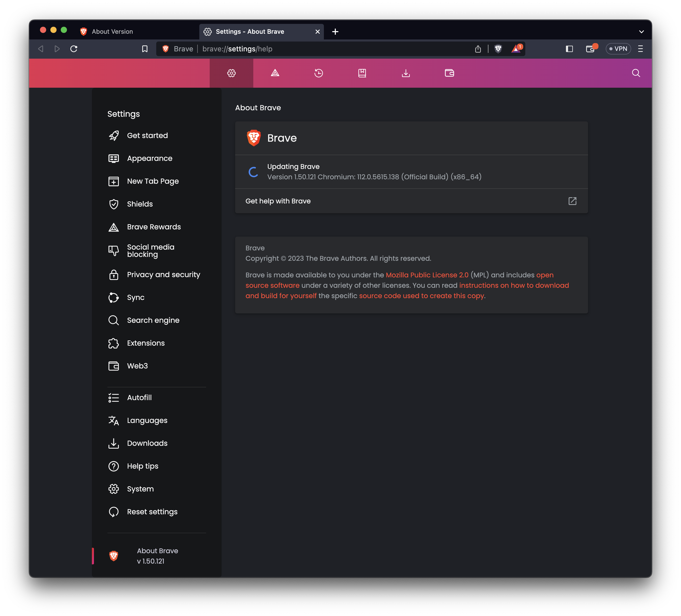Click the Version 1.50.121 Chromium text
This screenshot has width=681, height=616.
pyautogui.click(x=374, y=177)
